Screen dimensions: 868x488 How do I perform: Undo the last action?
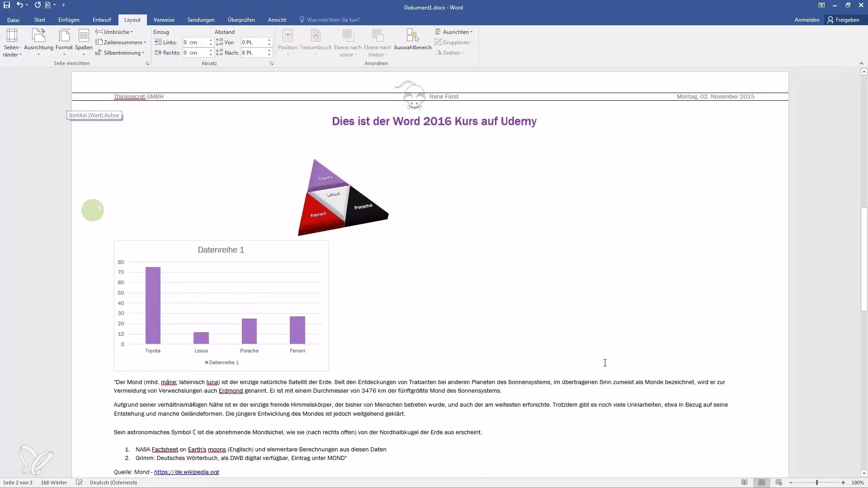click(19, 5)
